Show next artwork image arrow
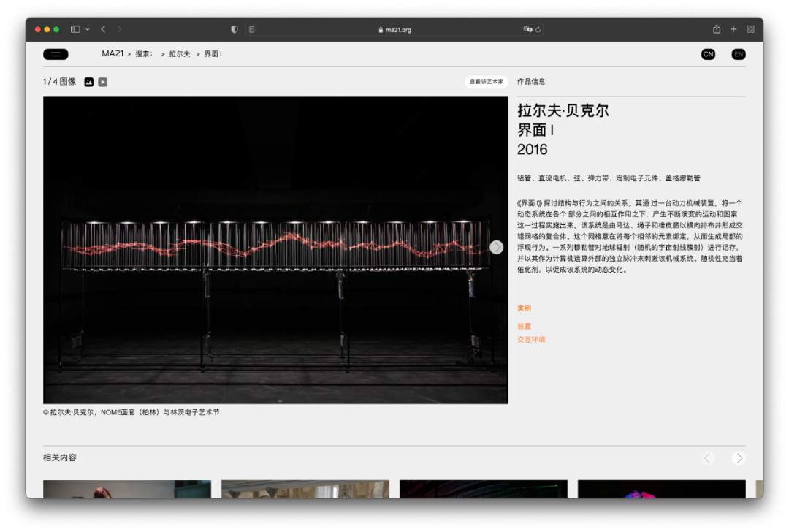 point(497,247)
